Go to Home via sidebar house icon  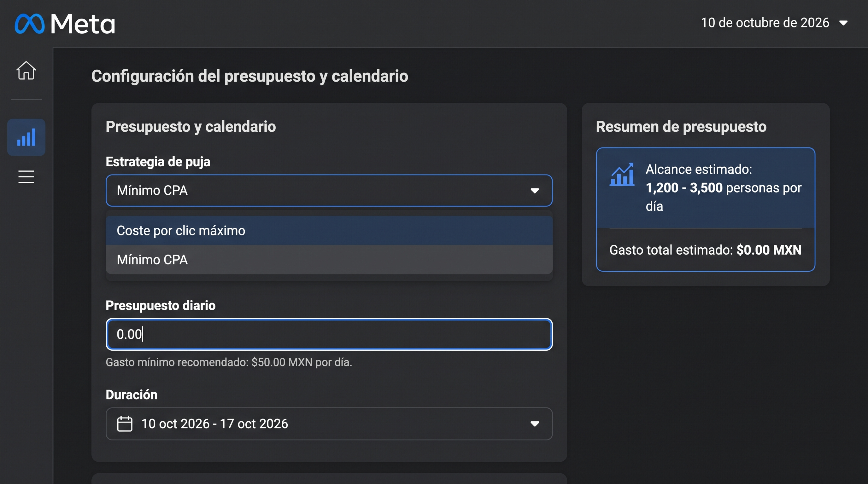[26, 70]
